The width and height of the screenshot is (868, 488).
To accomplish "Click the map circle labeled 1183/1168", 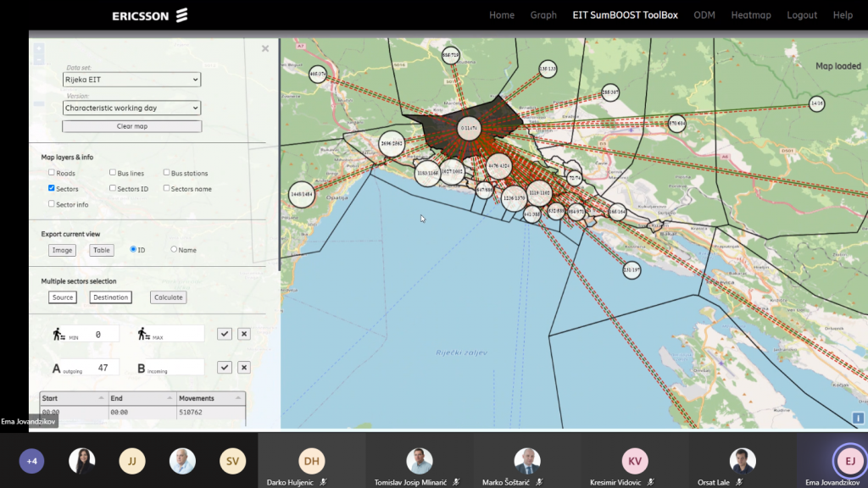I will (427, 173).
